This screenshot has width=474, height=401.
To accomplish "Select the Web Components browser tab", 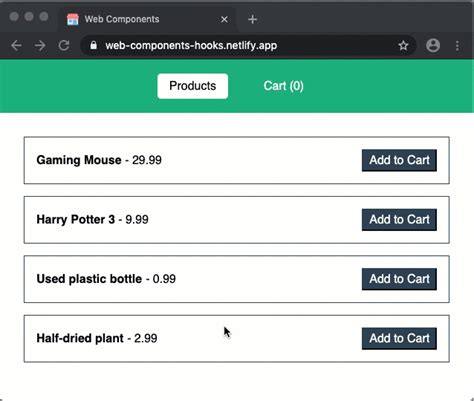I will coord(148,19).
